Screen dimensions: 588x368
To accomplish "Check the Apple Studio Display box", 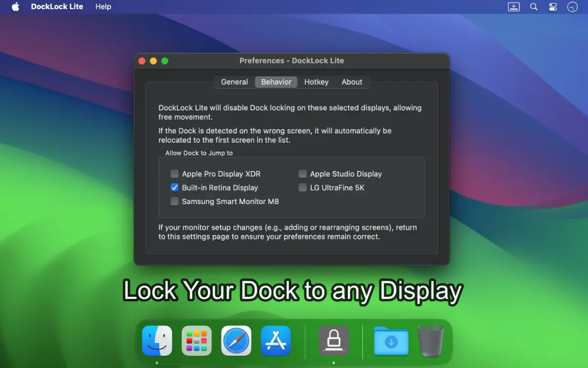I will point(302,174).
